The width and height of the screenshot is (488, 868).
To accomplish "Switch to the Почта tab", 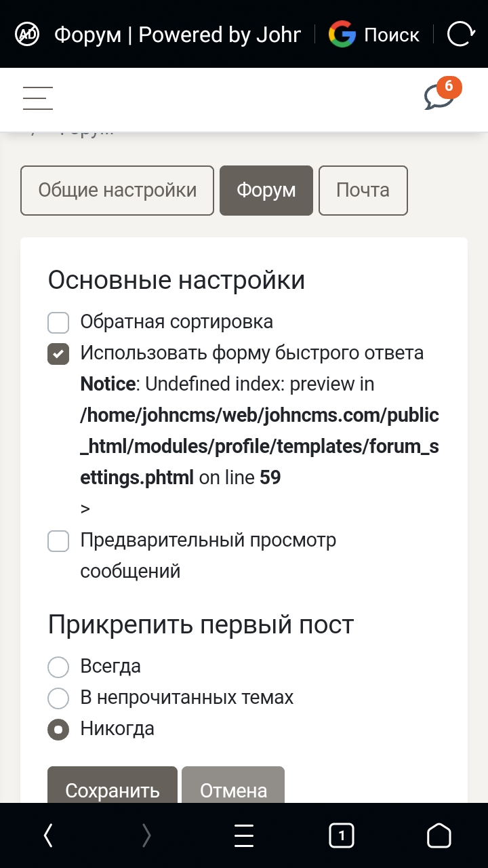I will pyautogui.click(x=363, y=191).
